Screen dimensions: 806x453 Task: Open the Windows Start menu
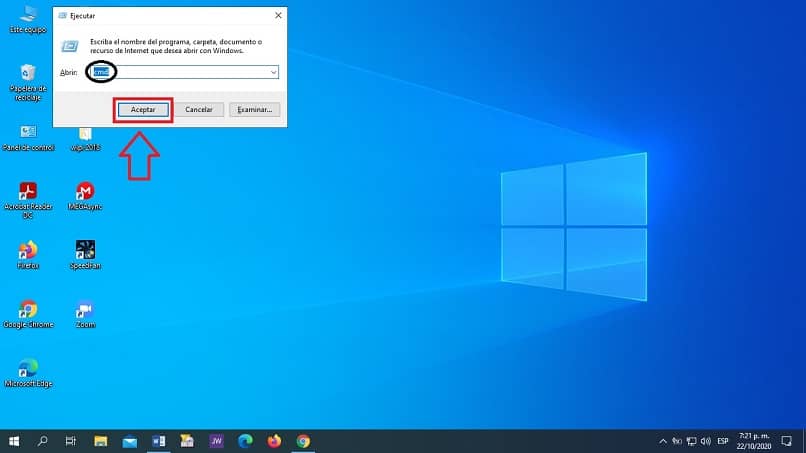point(14,441)
